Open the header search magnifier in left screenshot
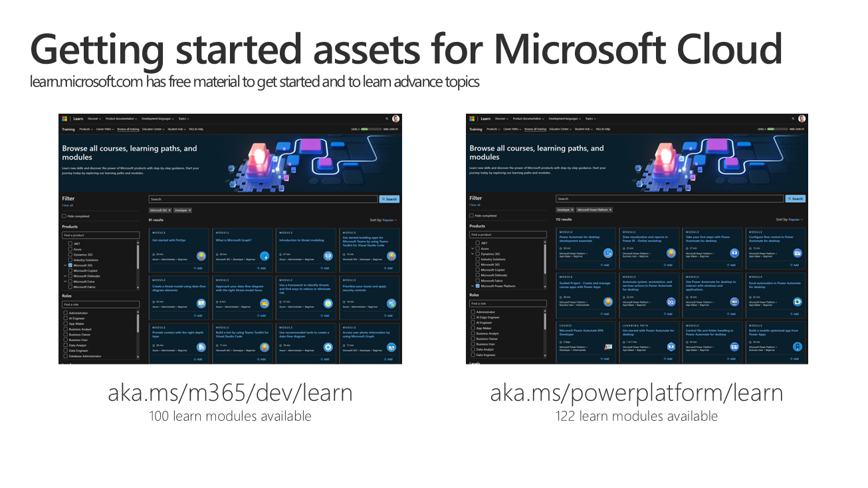Viewport: 868px width, 488px height. (387, 119)
